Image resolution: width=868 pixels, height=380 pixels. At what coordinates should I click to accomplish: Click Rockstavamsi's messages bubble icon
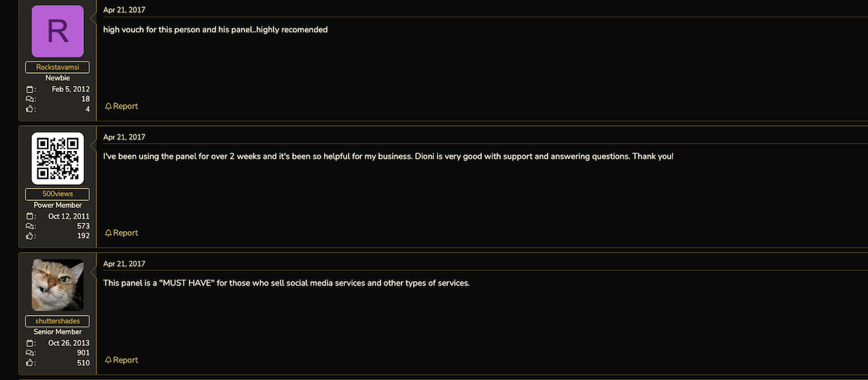click(x=30, y=99)
